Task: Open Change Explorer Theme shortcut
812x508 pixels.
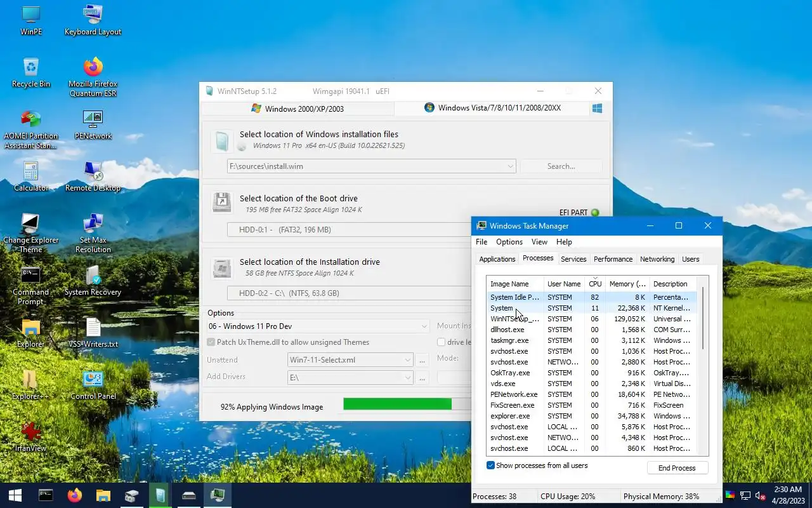Action: point(30,233)
